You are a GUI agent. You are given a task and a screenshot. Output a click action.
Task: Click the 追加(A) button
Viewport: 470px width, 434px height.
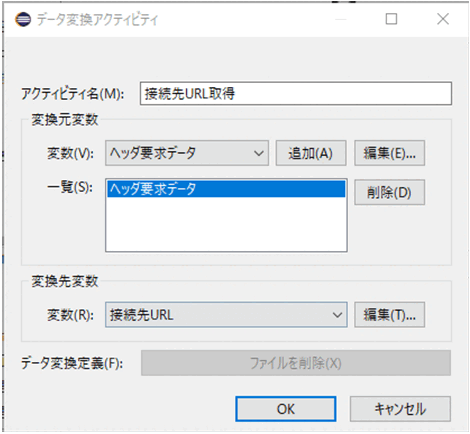311,153
